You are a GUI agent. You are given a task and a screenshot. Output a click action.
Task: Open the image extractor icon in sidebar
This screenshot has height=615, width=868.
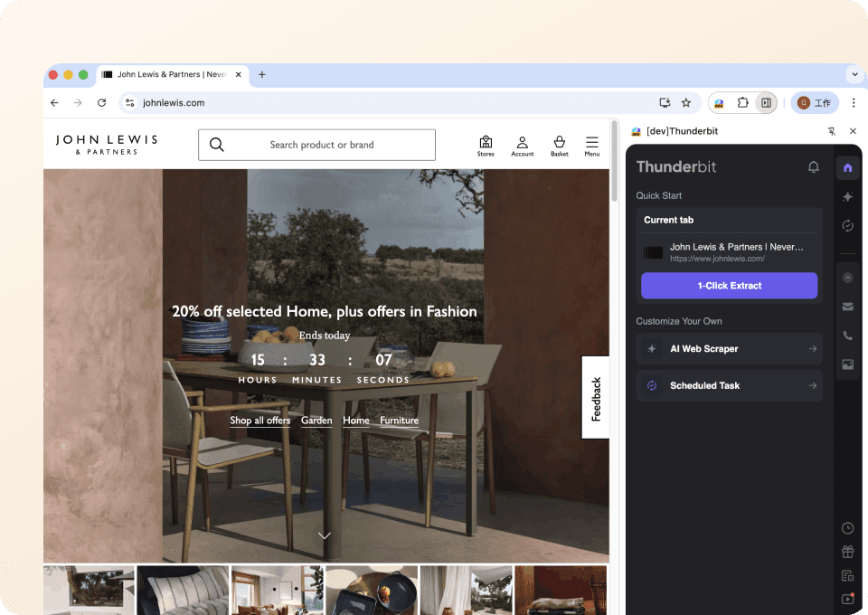[847, 364]
